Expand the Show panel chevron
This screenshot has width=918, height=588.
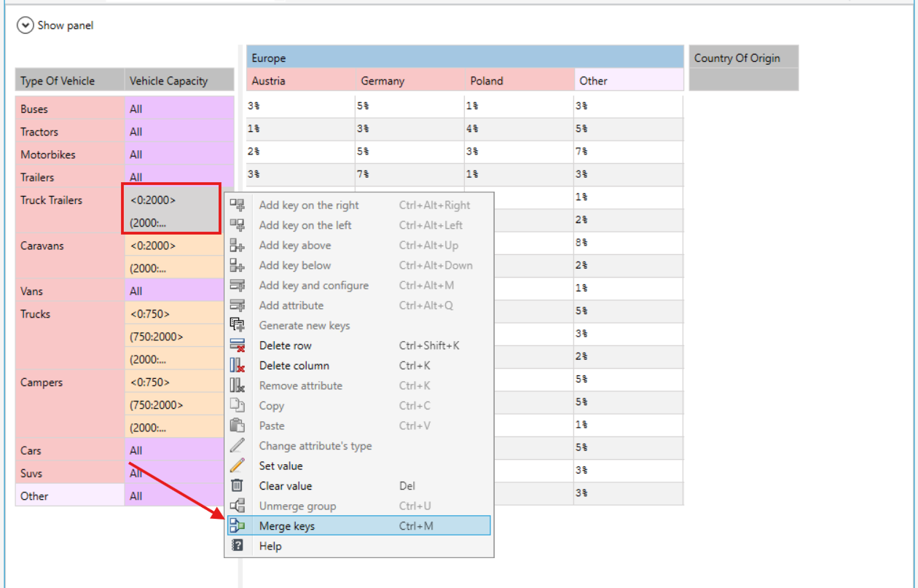click(x=25, y=26)
